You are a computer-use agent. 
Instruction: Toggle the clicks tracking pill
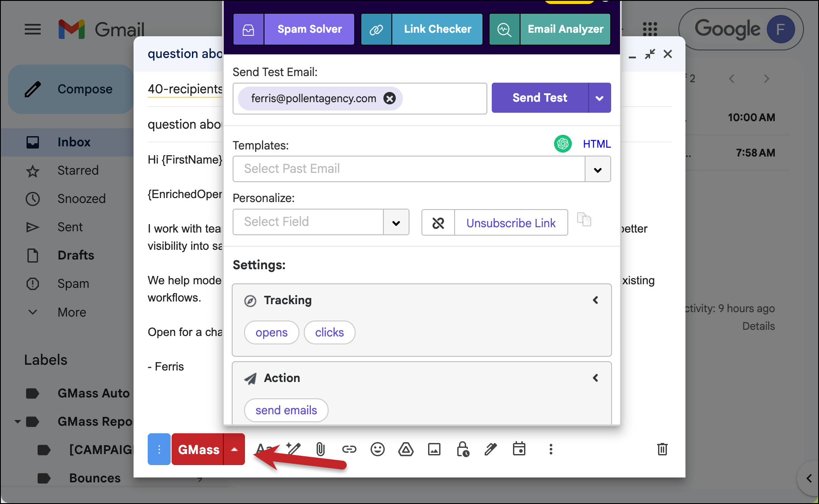(329, 332)
